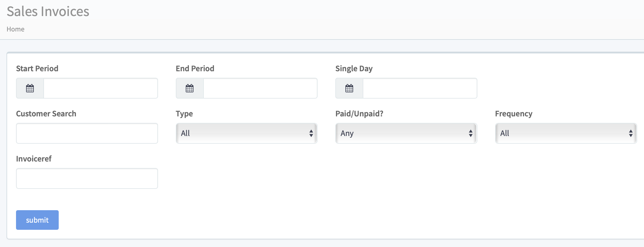The height and width of the screenshot is (247, 644).
Task: Click the Start Period label
Action: pyautogui.click(x=37, y=69)
